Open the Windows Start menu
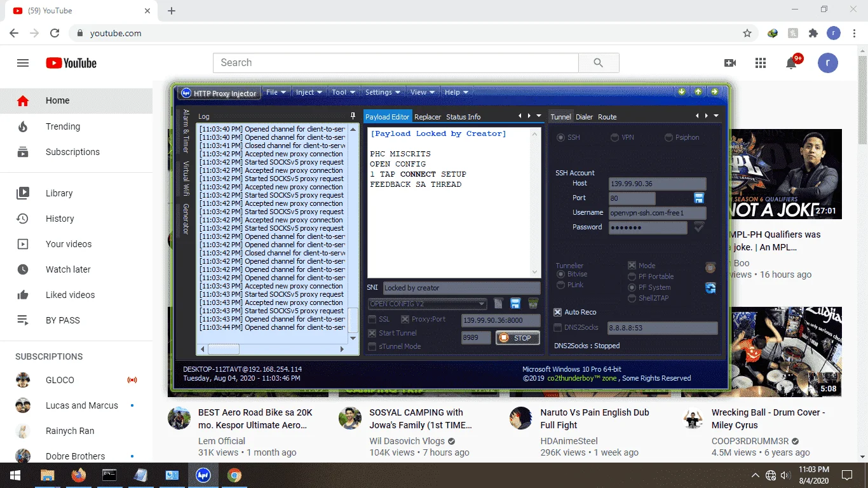This screenshot has width=868, height=488. (15, 475)
